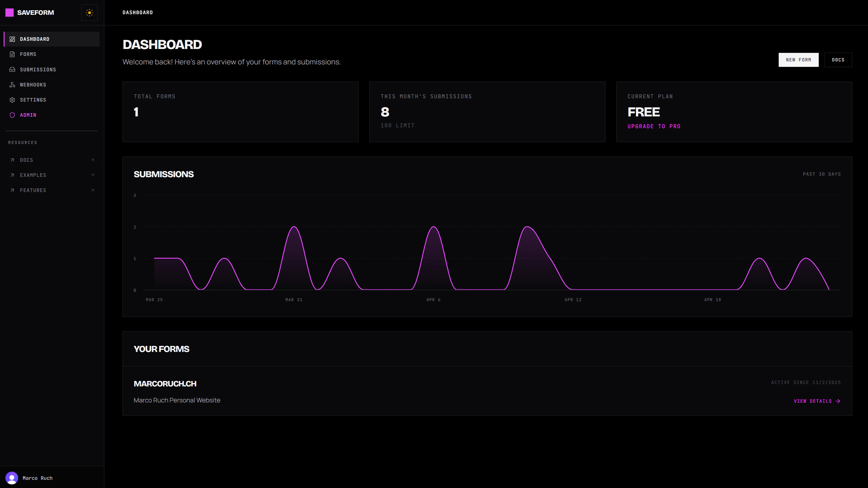Select the Admin shield icon
The image size is (868, 488).
pyautogui.click(x=12, y=115)
